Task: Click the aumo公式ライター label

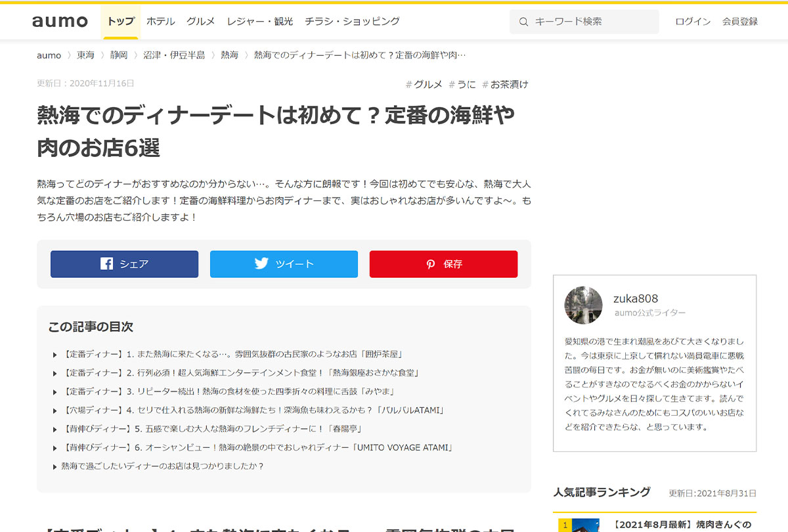Action: (650, 313)
